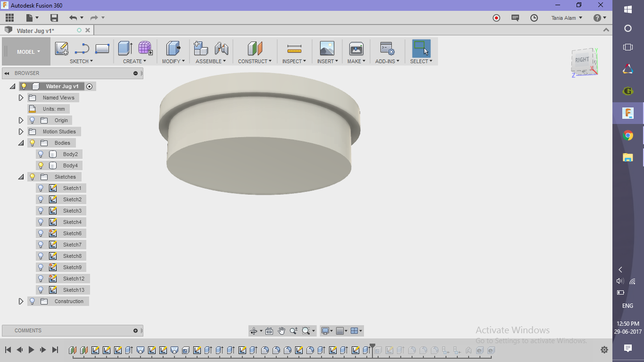Collapse the Bodies folder
This screenshot has height=362, width=644.
pyautogui.click(x=21, y=143)
